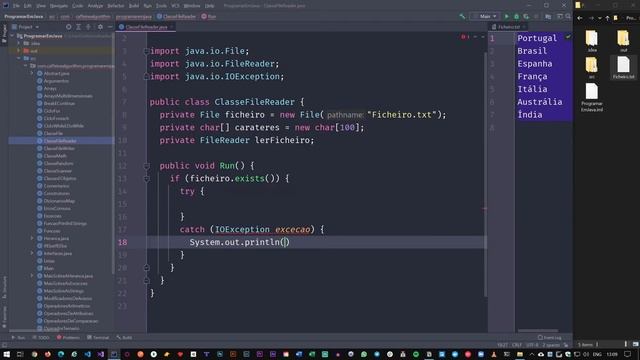640x360 pixels.
Task: Expand Heranca.java node in project tree
Action: tap(32, 238)
